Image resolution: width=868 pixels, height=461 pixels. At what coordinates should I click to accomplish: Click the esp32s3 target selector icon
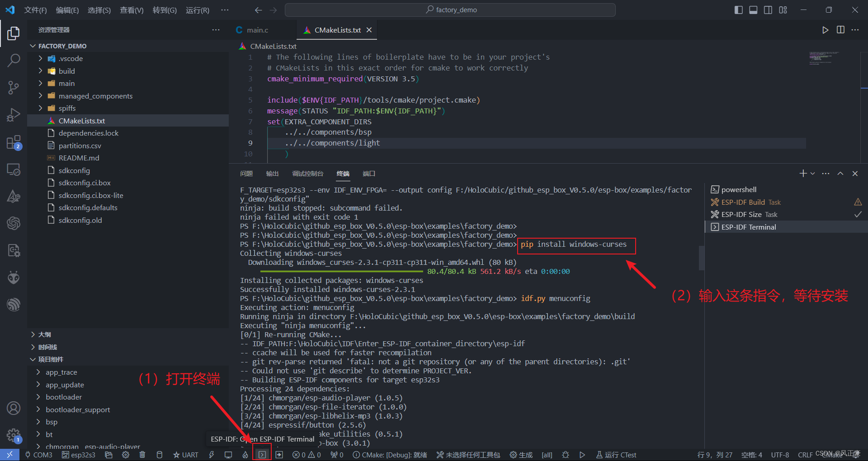click(66, 455)
